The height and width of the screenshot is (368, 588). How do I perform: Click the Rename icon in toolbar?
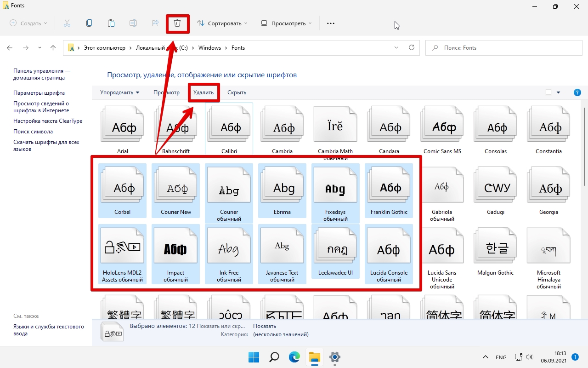(133, 23)
